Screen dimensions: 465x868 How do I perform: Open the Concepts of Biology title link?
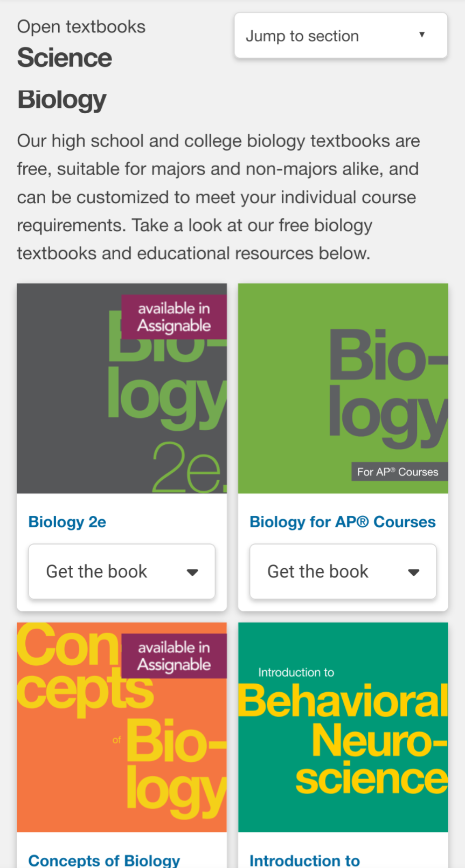104,860
